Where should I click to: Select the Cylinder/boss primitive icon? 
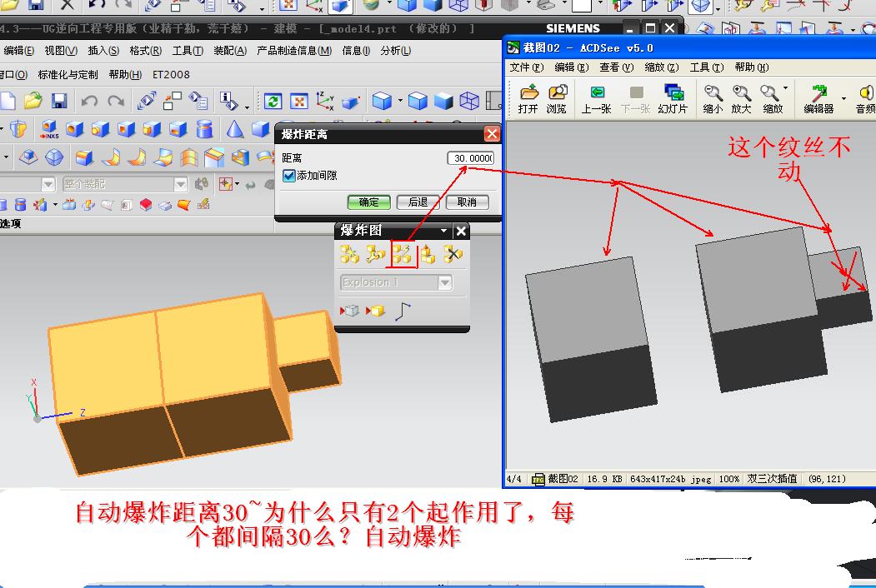[205, 130]
